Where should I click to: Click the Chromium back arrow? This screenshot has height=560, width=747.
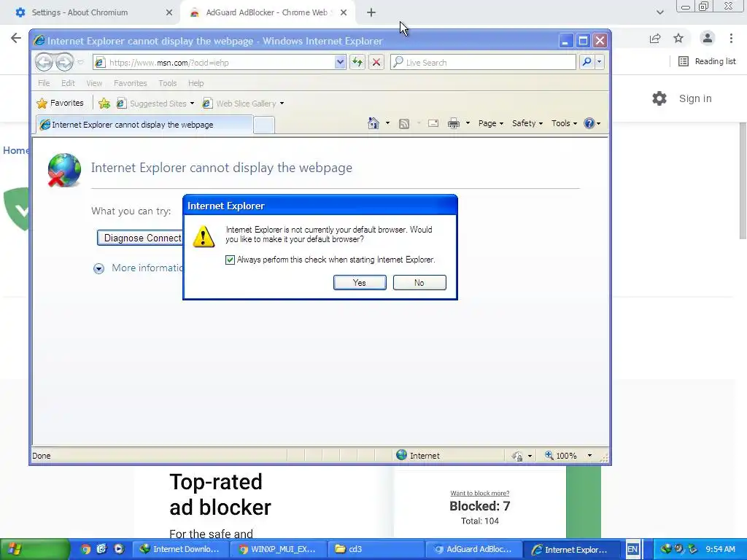tap(16, 38)
